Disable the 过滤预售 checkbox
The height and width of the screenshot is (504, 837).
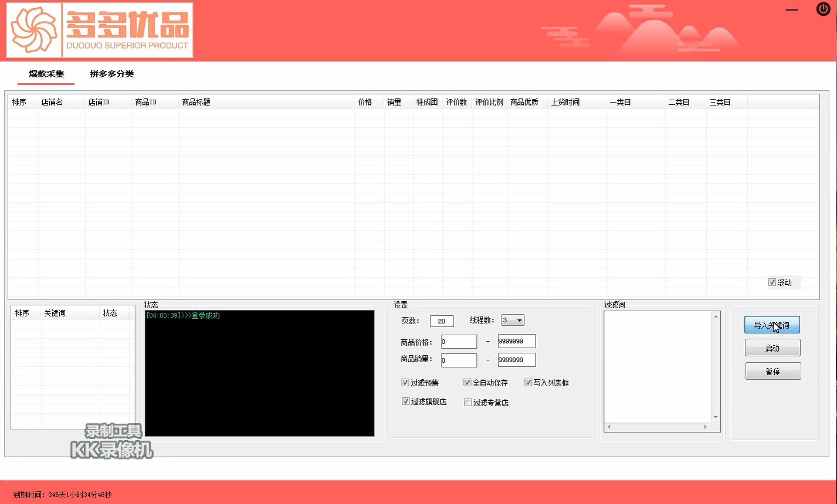(x=405, y=382)
